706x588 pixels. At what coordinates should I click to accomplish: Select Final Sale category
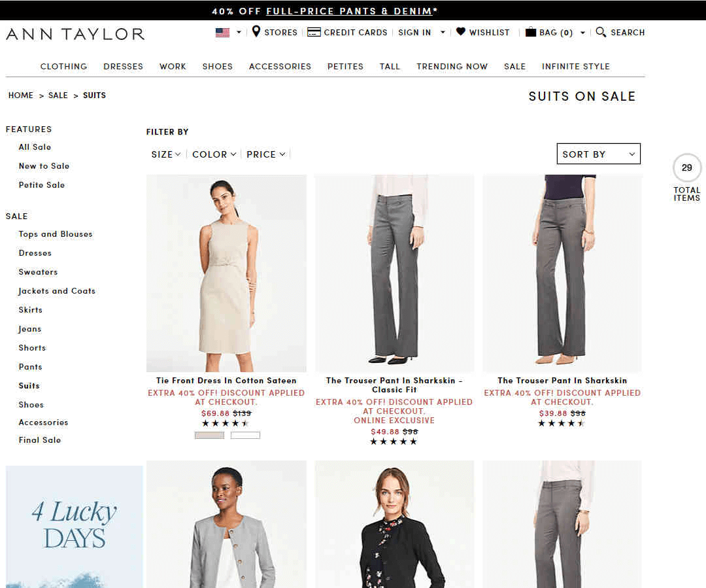pyautogui.click(x=40, y=440)
